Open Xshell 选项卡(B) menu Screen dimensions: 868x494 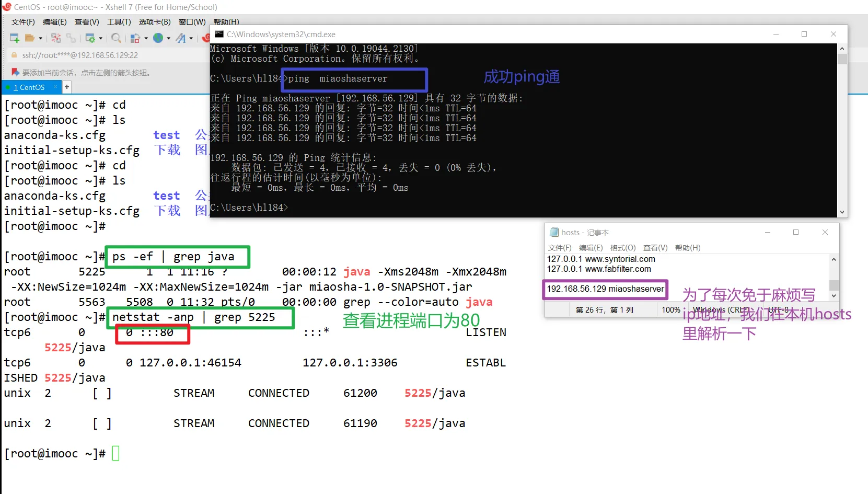[x=155, y=22]
